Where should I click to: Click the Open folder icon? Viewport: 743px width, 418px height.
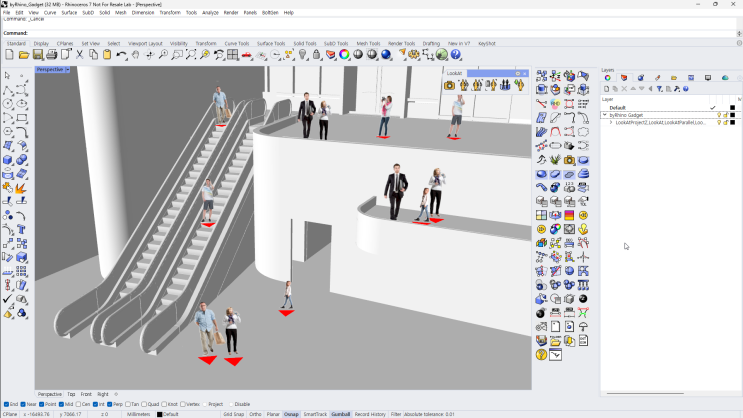pos(24,55)
